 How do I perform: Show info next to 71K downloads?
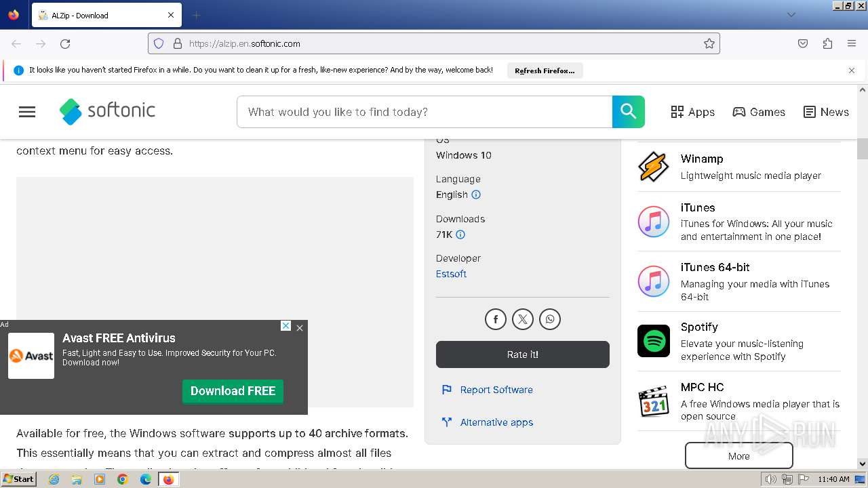click(x=460, y=235)
